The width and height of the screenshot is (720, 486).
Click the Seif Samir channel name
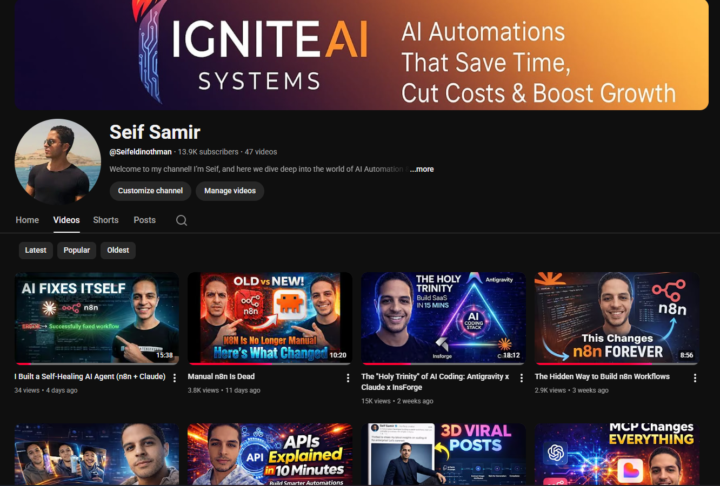(155, 132)
